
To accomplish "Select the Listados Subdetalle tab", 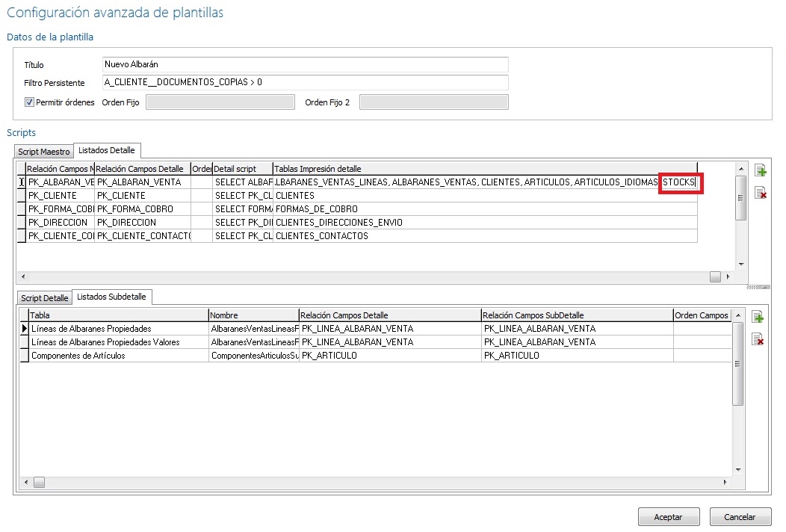I will click(x=112, y=297).
